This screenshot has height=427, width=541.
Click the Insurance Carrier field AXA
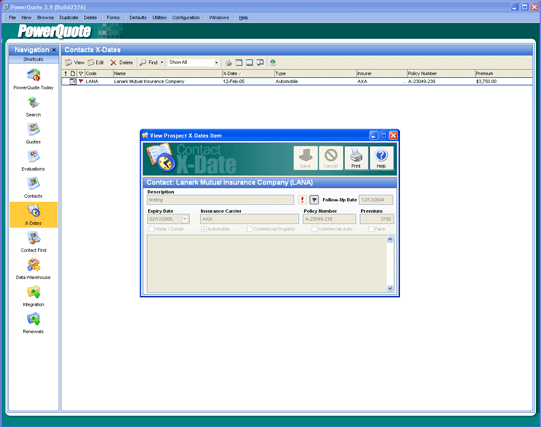(x=249, y=219)
